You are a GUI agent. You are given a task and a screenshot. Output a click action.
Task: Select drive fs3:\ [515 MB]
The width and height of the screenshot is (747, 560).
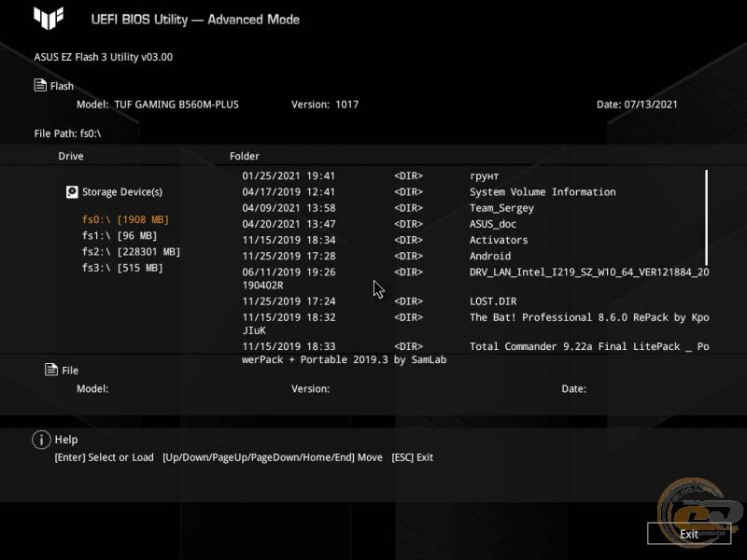click(122, 268)
